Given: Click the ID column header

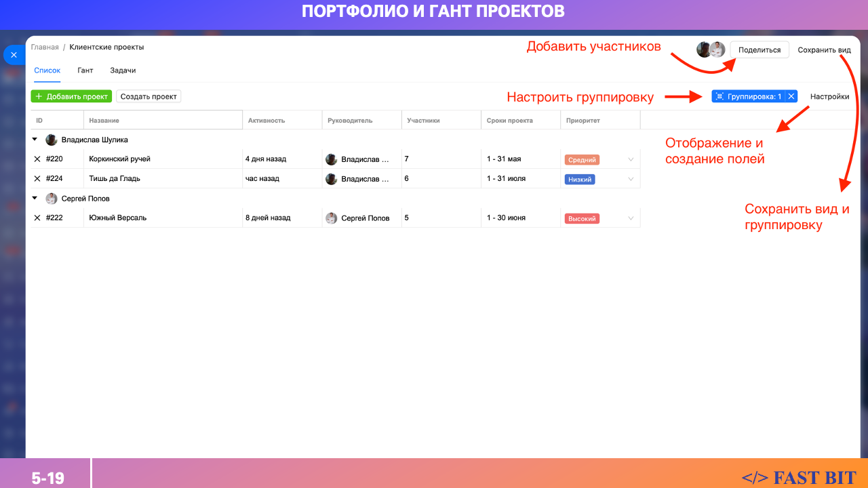Looking at the screenshot, I should click(57, 120).
